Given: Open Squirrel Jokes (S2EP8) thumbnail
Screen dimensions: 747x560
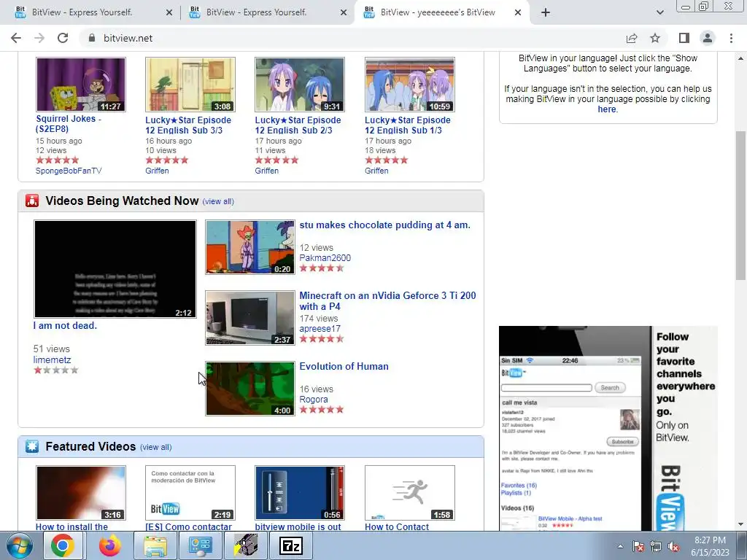Looking at the screenshot, I should point(81,85).
